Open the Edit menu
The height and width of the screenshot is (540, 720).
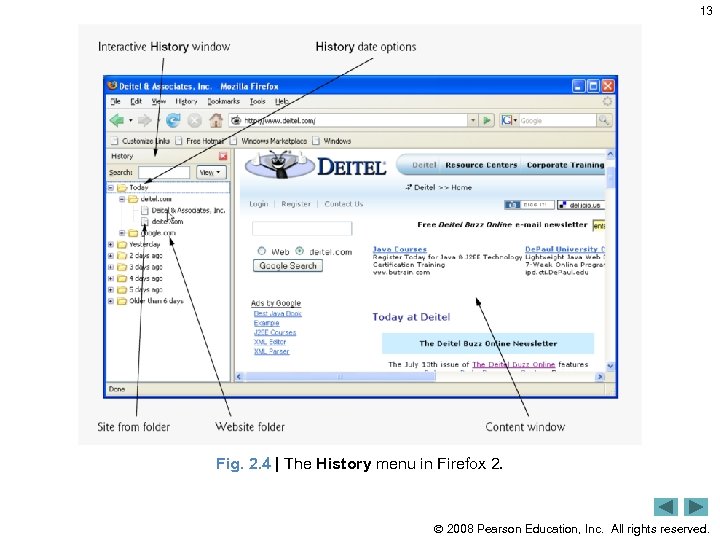pyautogui.click(x=136, y=101)
